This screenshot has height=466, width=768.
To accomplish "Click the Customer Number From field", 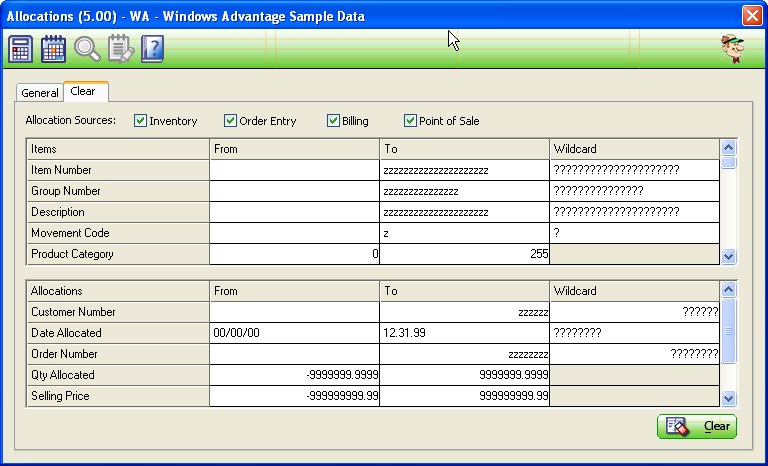I will [x=294, y=312].
